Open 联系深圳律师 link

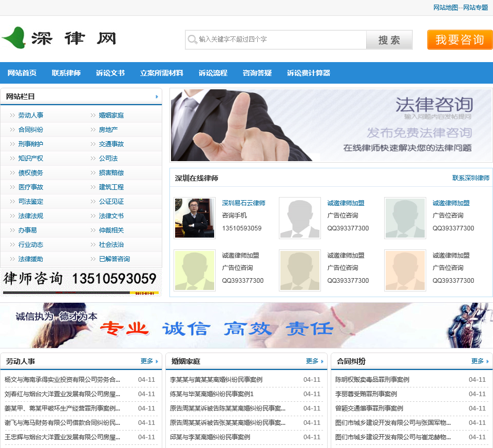471,178
